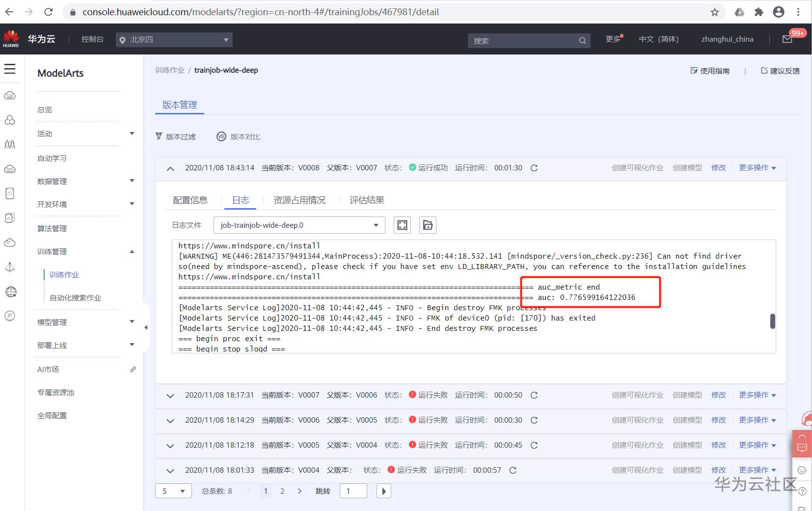Click the Huawei Cloud logo
812x511 pixels.
tap(11, 39)
